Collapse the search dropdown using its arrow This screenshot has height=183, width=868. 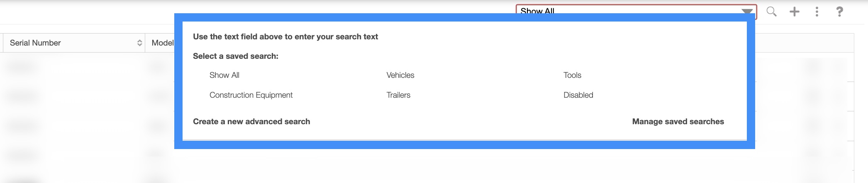(747, 11)
